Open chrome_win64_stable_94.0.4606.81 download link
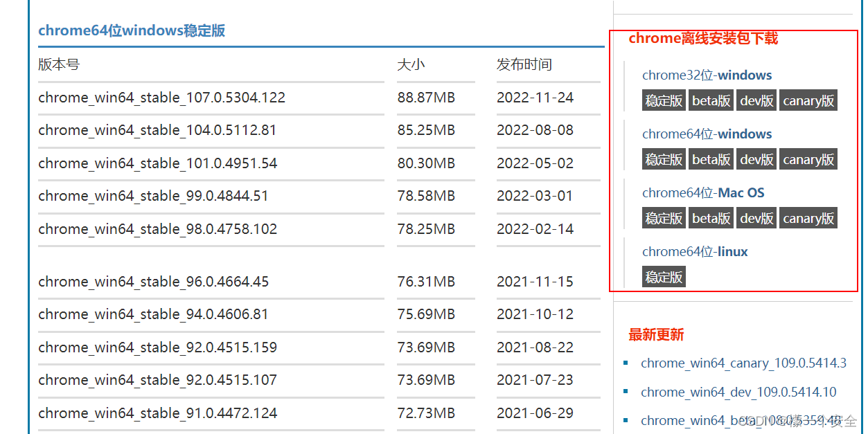The height and width of the screenshot is (434, 868). coord(153,314)
